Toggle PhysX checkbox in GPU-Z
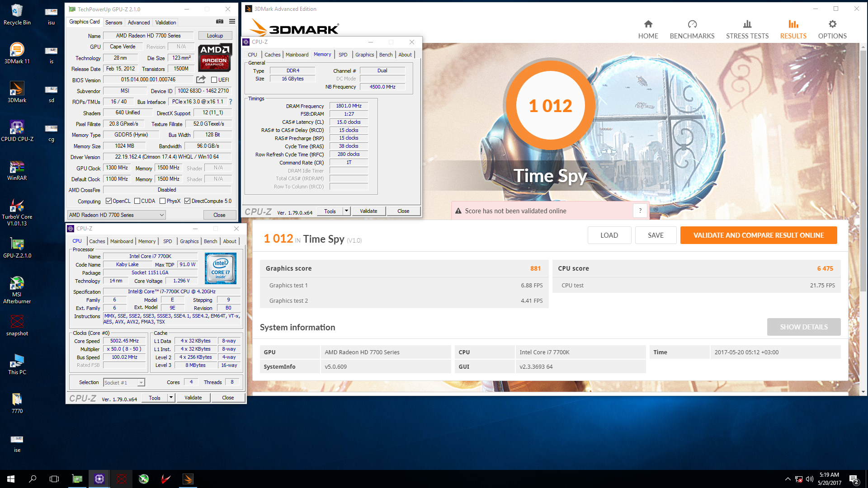 point(162,201)
